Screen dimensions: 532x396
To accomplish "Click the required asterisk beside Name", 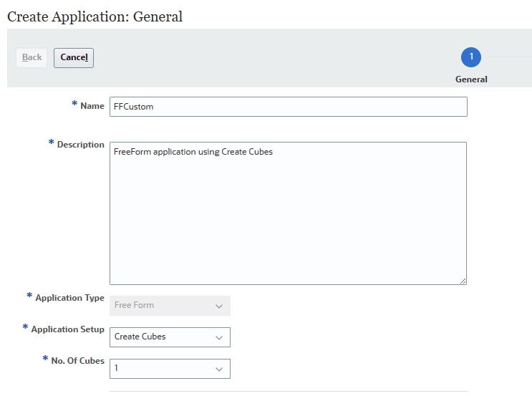I will pos(74,105).
